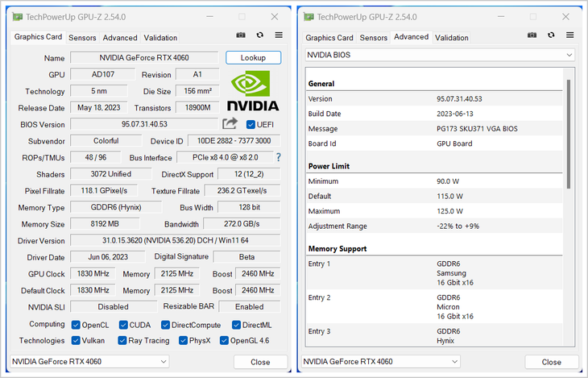Switch to Sensors tab in left window
The height and width of the screenshot is (378, 588).
(x=82, y=37)
